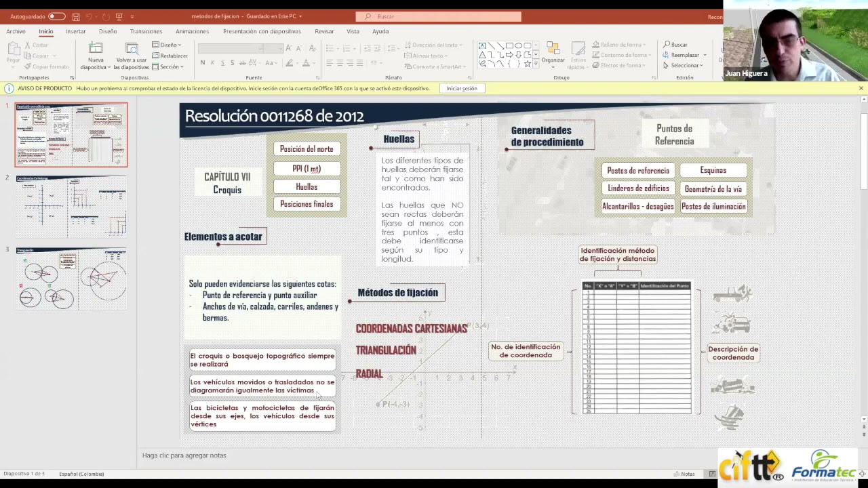Switch to the Insertar tab
868x488 pixels.
pos(76,31)
